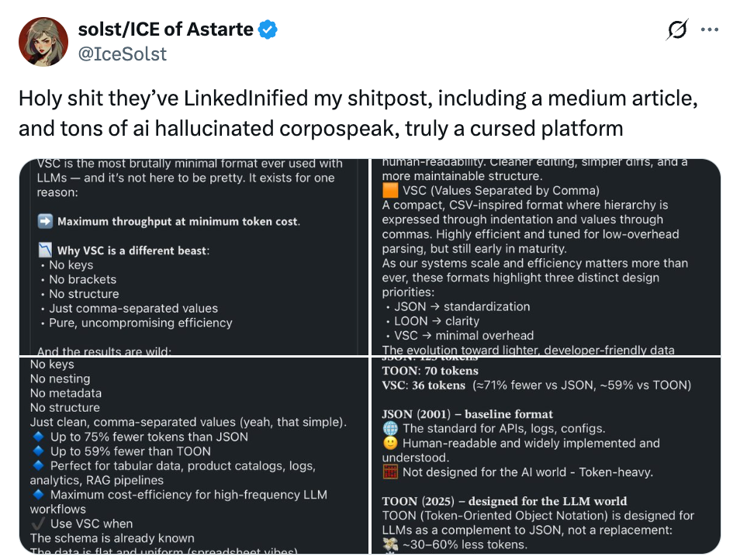Open the @IceSolst handle link
Screen dimensions: 740x560
click(123, 53)
